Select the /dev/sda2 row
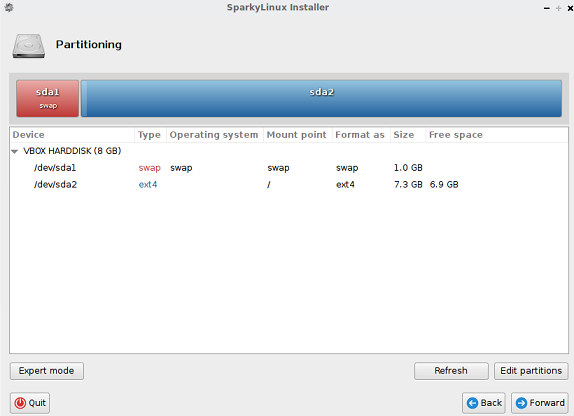The image size is (574, 416). click(289, 185)
